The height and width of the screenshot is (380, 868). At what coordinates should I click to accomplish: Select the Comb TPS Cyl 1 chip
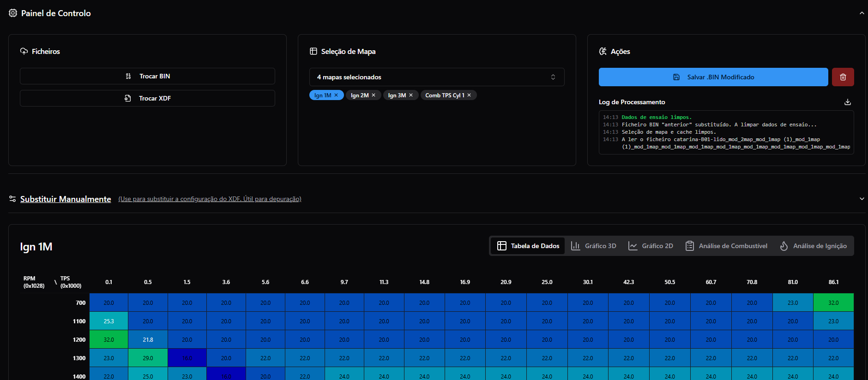pos(444,95)
